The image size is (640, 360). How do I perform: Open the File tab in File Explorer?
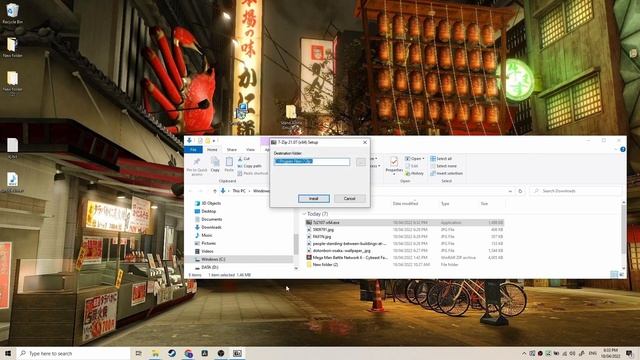(x=193, y=150)
